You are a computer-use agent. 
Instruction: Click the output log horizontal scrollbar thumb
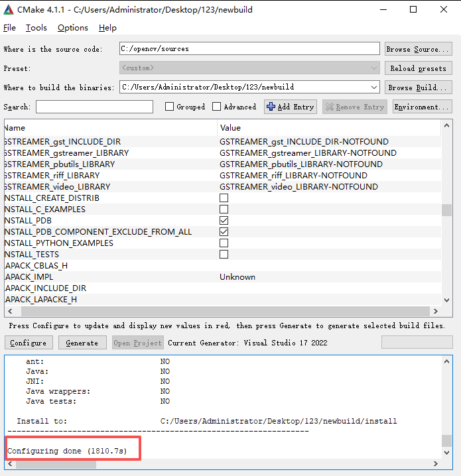pos(56,464)
